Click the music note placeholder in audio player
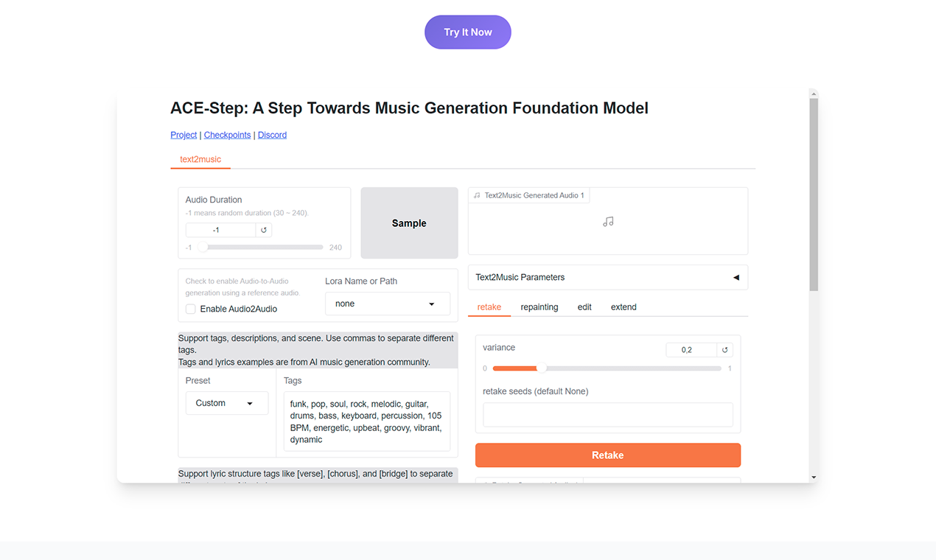Image resolution: width=936 pixels, height=560 pixels. point(607,222)
